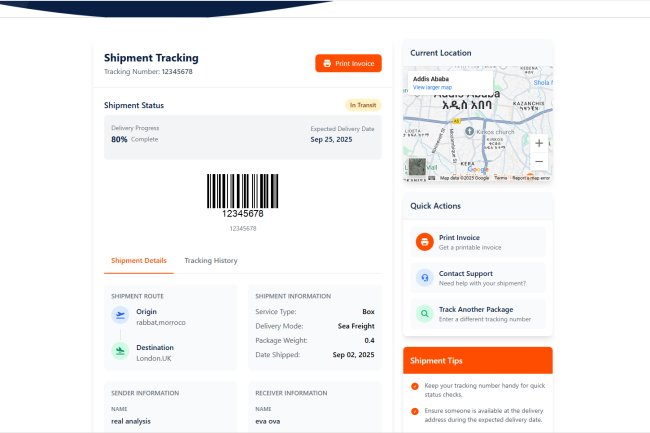This screenshot has width=650, height=433.
Task: Click the Shipment Status heading
Action: pos(134,105)
